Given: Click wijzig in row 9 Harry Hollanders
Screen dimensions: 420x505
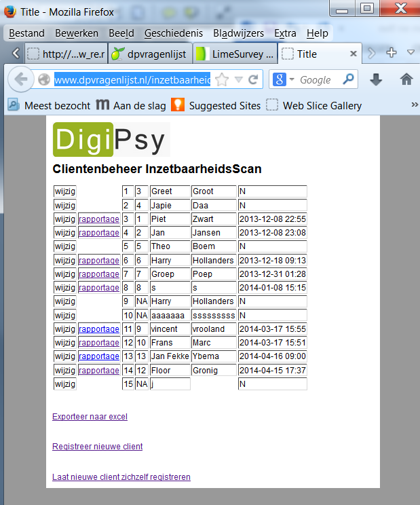Looking at the screenshot, I should (x=65, y=301).
